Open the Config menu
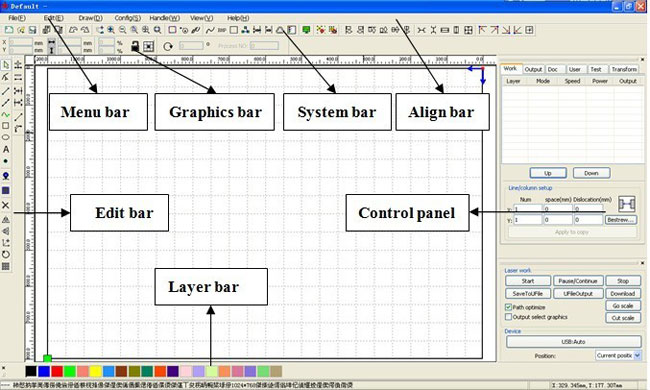650x390 pixels. 128,18
